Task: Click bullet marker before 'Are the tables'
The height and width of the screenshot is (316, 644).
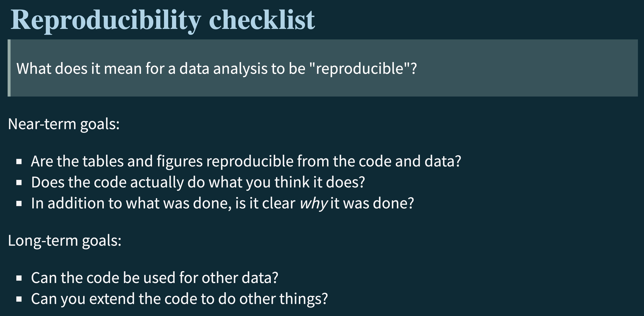Action: [x=19, y=162]
